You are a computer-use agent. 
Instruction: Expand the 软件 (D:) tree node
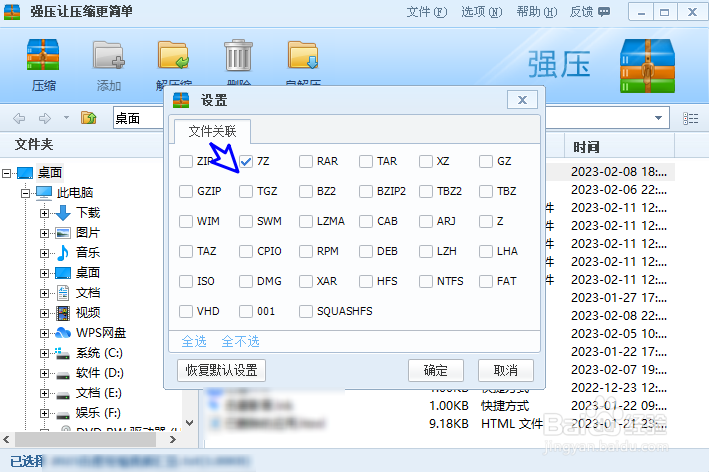click(x=44, y=373)
